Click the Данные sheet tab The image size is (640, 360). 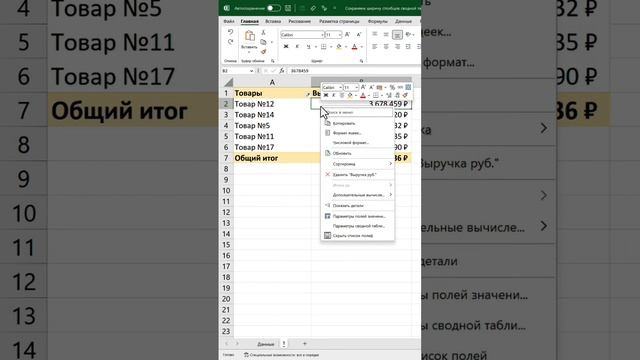[265, 344]
